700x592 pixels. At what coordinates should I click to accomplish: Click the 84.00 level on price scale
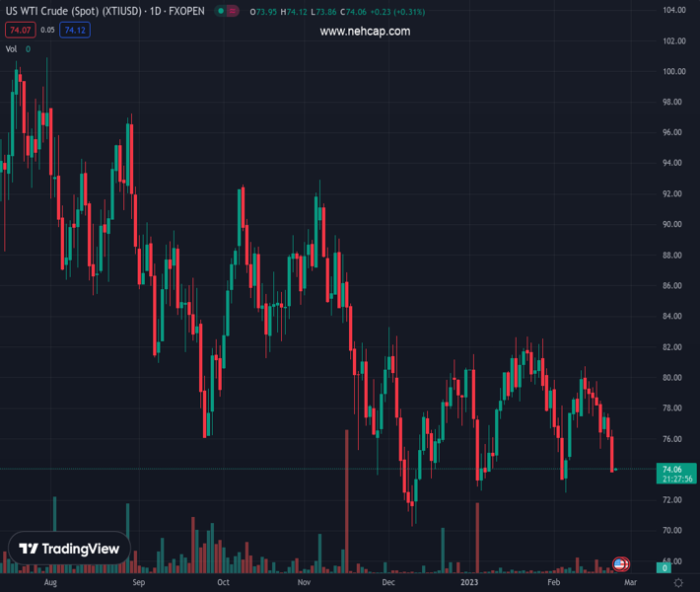click(x=674, y=317)
